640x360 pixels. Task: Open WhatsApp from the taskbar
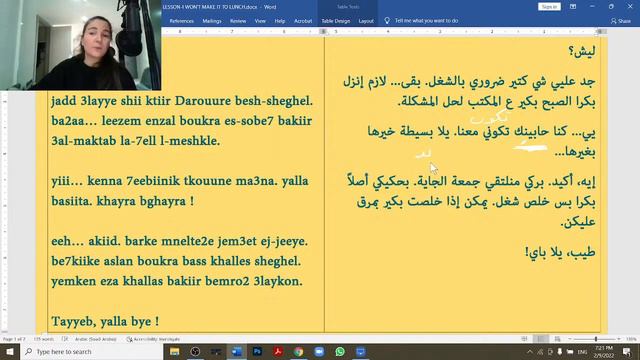tap(340, 351)
